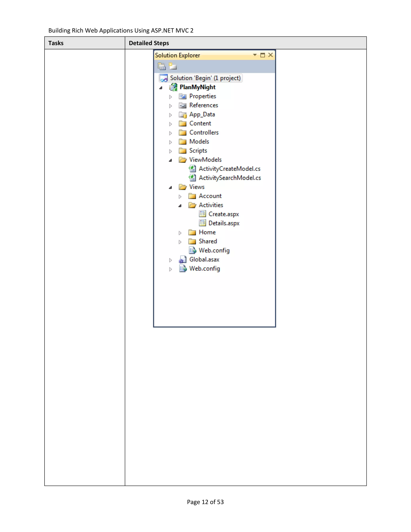Click the open Views folder icon
This screenshot has width=411, height=532.
tap(183, 187)
